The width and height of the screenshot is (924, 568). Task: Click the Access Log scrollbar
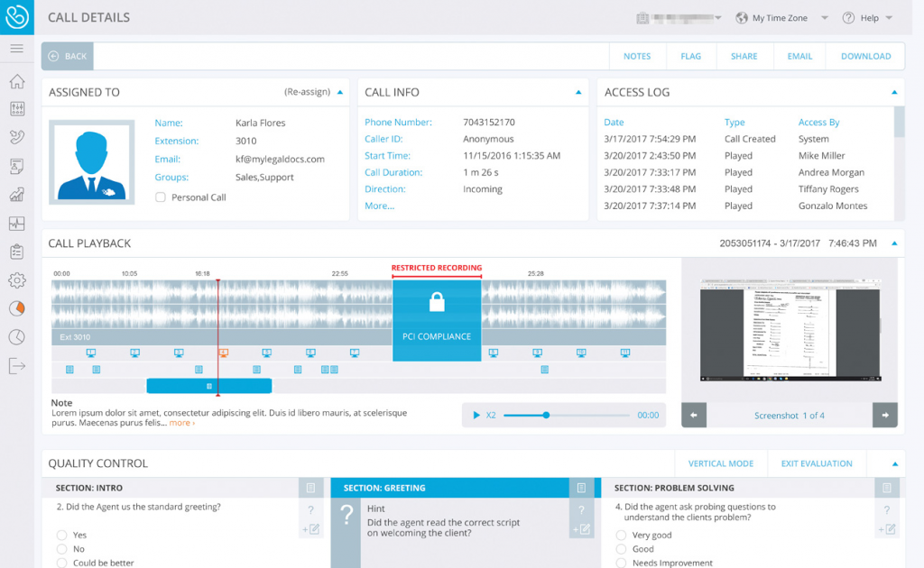tap(899, 122)
